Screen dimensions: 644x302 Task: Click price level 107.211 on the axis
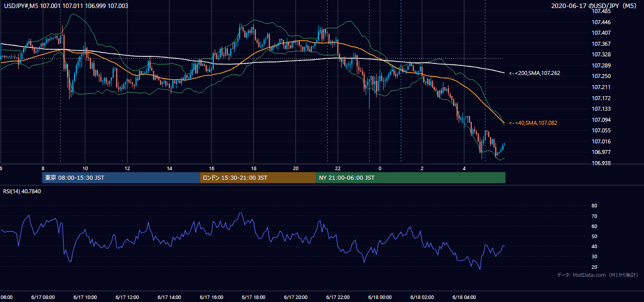[x=600, y=87]
